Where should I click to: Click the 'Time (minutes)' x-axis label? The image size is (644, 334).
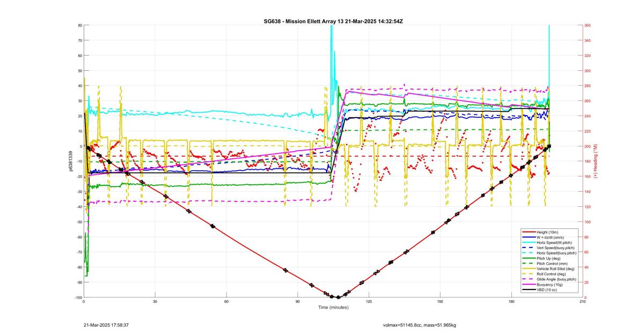(x=333, y=308)
